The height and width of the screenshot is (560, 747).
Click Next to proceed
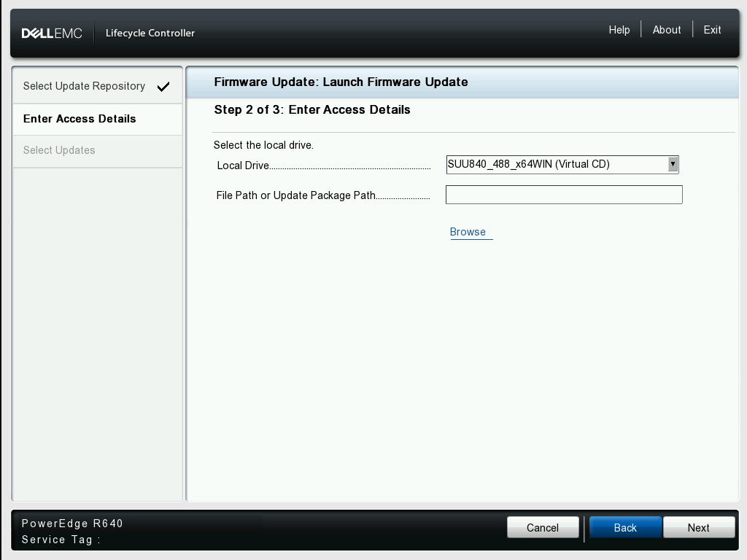point(698,528)
